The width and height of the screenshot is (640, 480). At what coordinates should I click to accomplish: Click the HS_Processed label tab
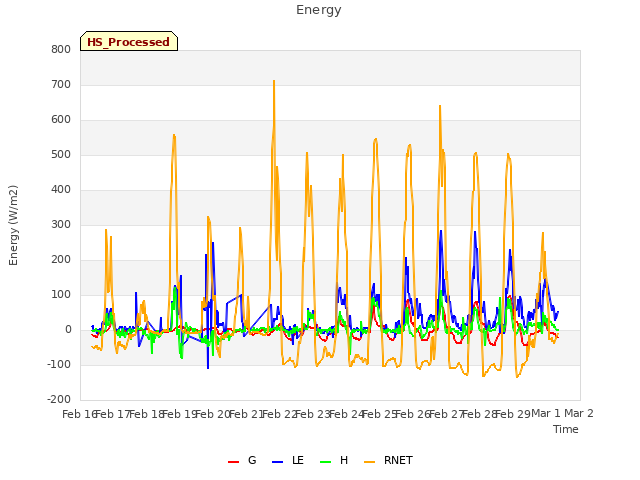point(129,41)
